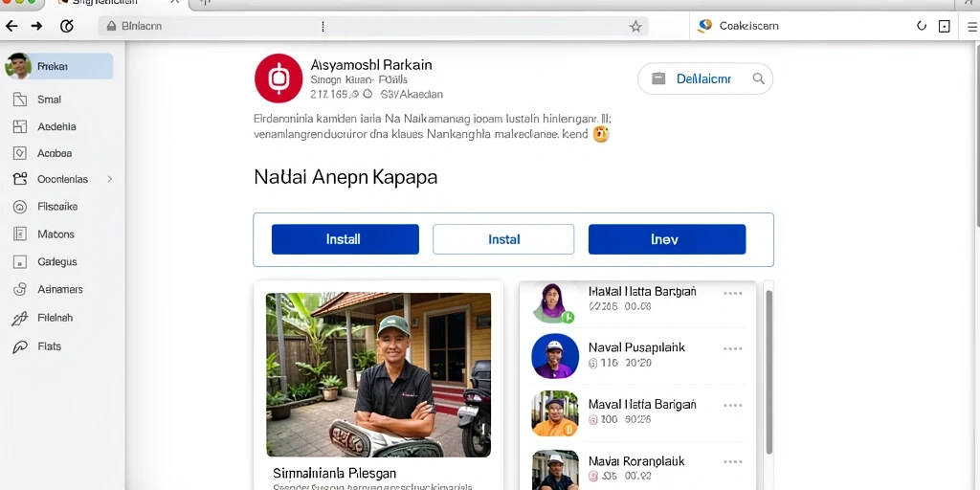Viewport: 980px width, 490px height.
Task: Click the Nallai Anepn Kapapa heading
Action: (345, 177)
